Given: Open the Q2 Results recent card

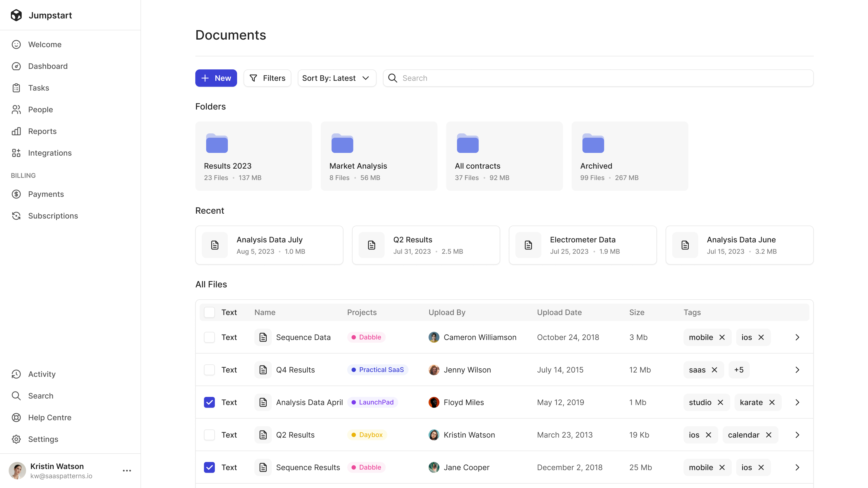Looking at the screenshot, I should [426, 245].
